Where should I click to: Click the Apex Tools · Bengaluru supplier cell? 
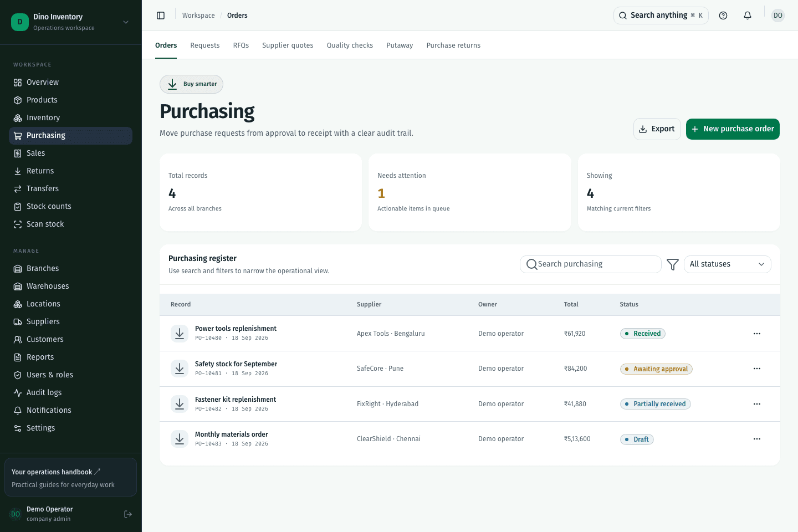click(391, 334)
